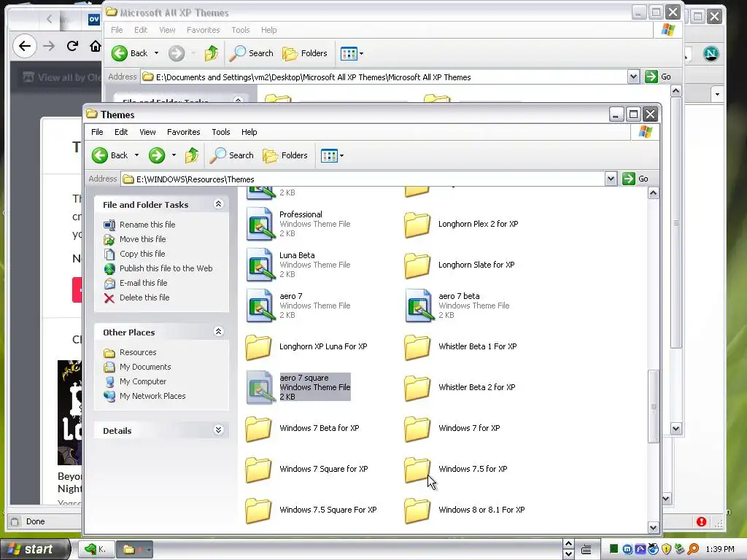Viewport: 747px width, 560px height.
Task: Select the Longhorn Slate for XP folder
Action: [417, 265]
